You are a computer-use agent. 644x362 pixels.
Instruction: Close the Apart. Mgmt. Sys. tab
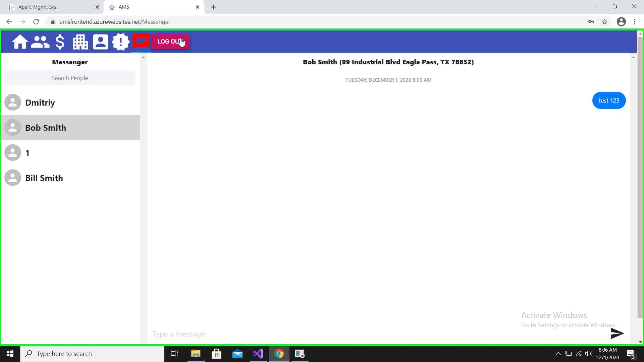point(97,7)
